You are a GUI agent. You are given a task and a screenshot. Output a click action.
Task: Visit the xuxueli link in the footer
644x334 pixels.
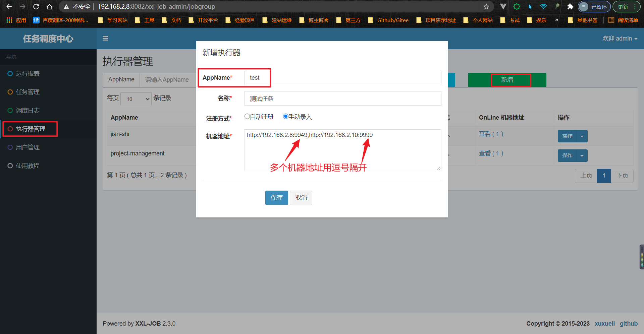click(x=604, y=323)
